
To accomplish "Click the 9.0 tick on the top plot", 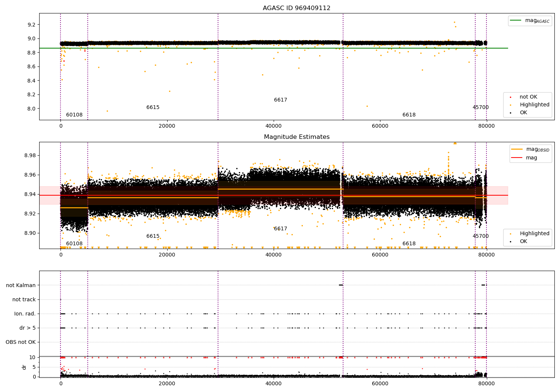I will 31,38.
